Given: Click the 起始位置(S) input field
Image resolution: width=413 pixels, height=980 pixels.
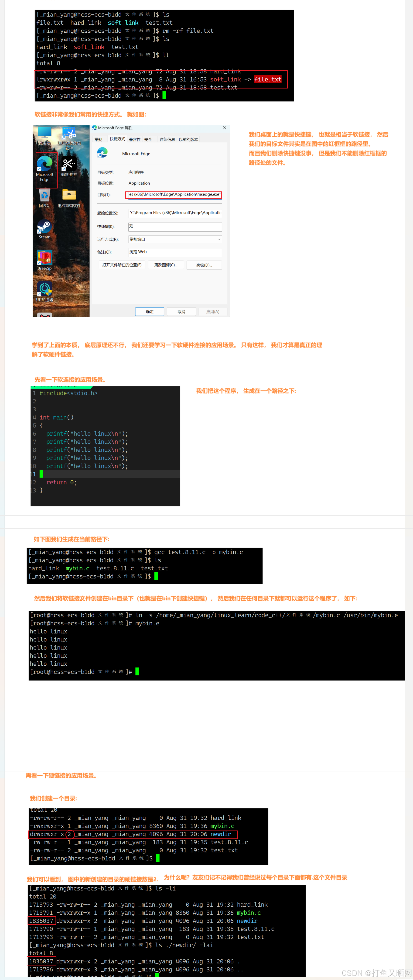Looking at the screenshot, I should click(175, 213).
